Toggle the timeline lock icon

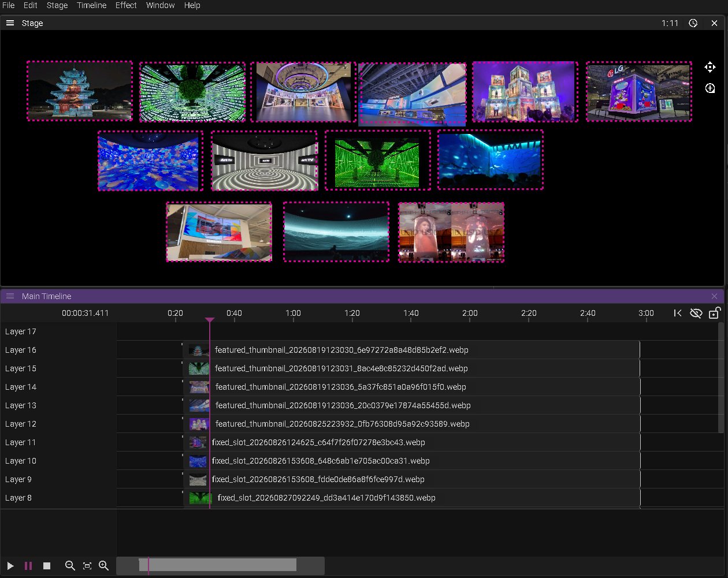point(715,313)
